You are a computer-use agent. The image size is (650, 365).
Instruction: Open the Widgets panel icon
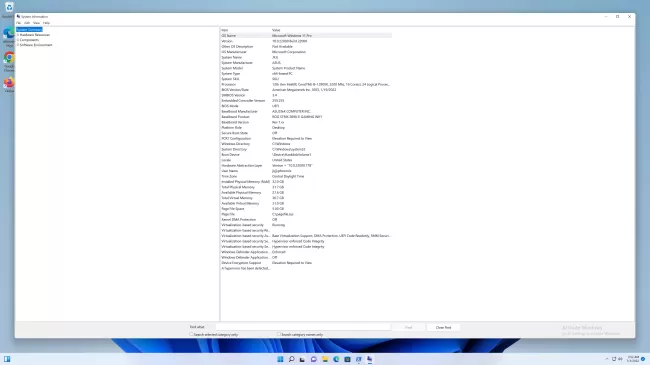7,359
